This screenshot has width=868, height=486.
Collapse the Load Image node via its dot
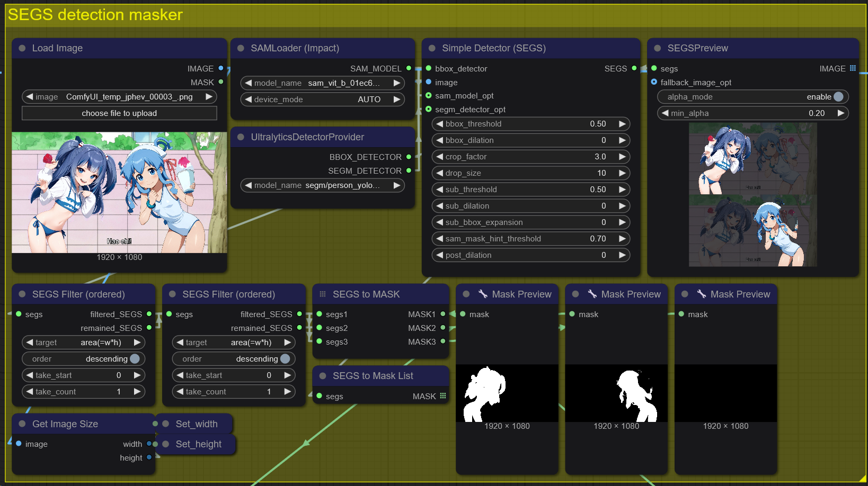pos(22,48)
